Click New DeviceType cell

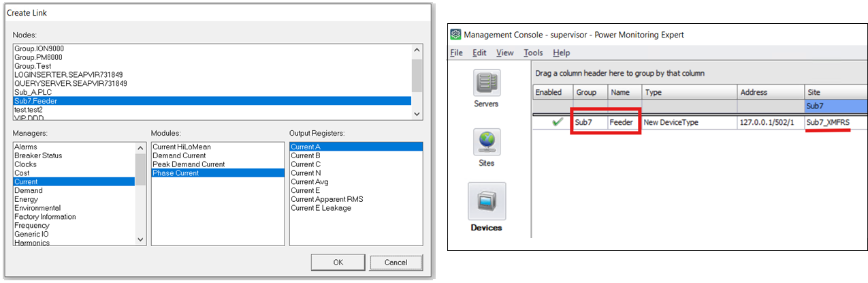tap(690, 123)
